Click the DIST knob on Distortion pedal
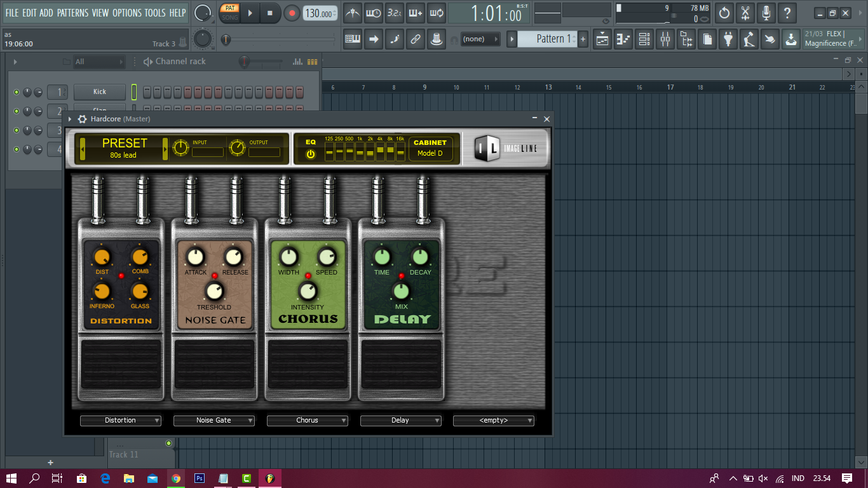 (101, 257)
